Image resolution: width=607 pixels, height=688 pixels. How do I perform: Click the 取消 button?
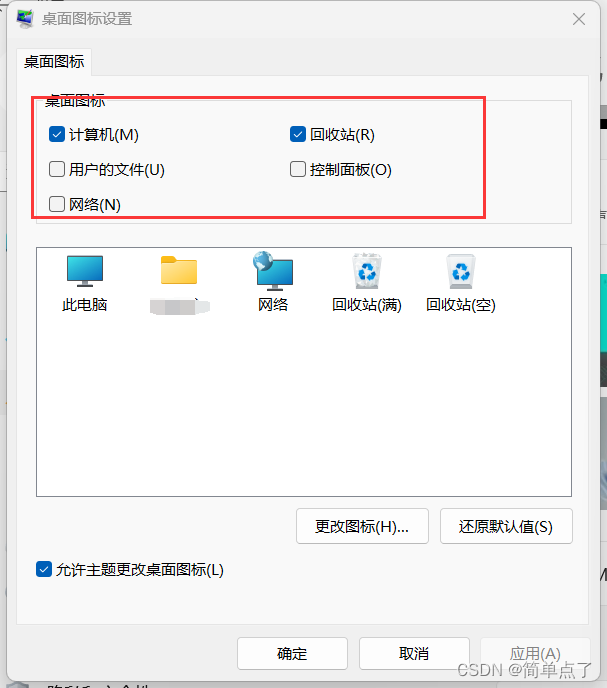click(x=414, y=653)
